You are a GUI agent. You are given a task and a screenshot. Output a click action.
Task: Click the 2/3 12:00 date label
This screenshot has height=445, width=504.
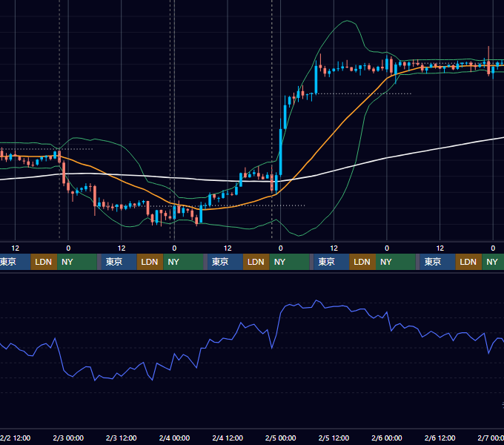[x=121, y=438]
